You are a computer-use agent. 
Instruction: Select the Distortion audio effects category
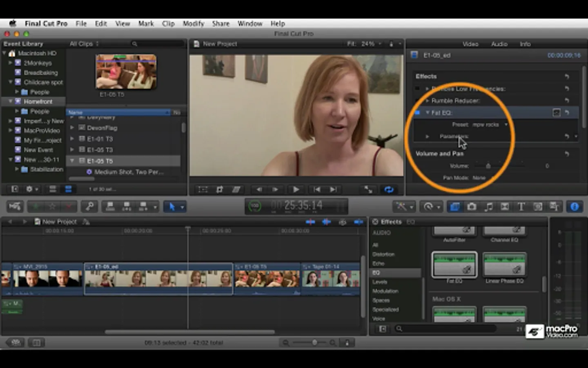[383, 254]
